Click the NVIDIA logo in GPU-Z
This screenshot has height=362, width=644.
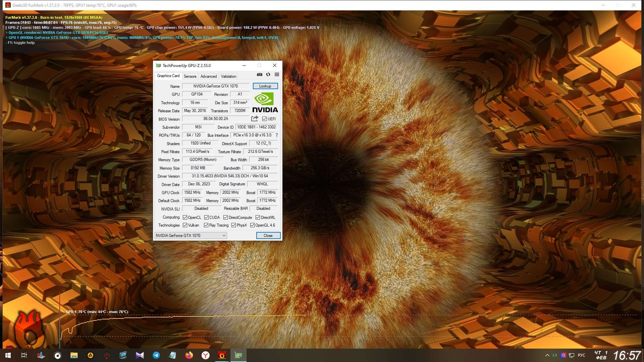point(265,103)
